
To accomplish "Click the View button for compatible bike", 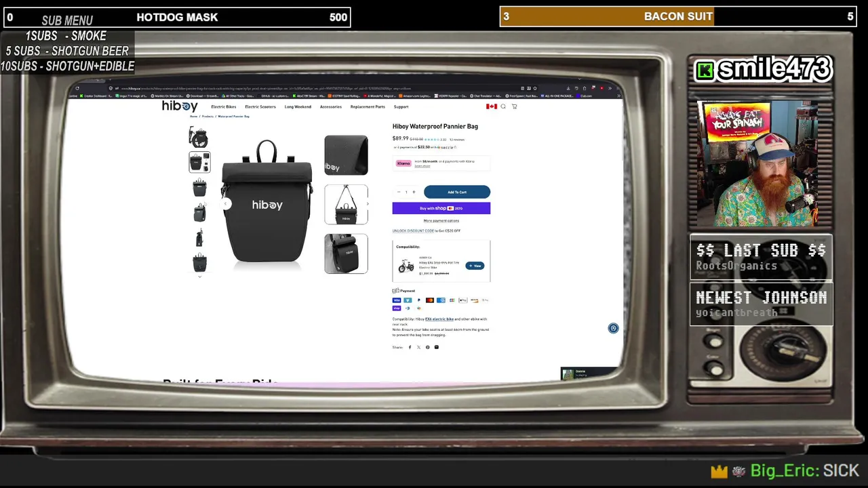I will [x=475, y=266].
